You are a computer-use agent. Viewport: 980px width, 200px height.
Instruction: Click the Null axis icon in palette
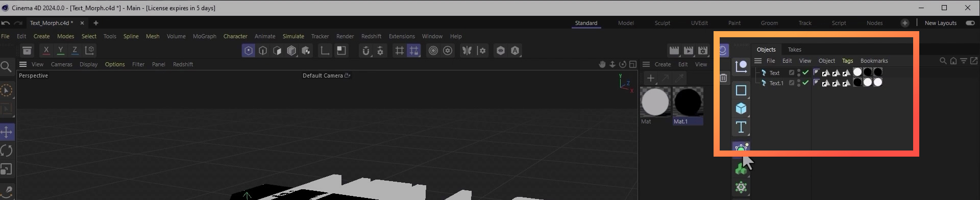(741, 66)
